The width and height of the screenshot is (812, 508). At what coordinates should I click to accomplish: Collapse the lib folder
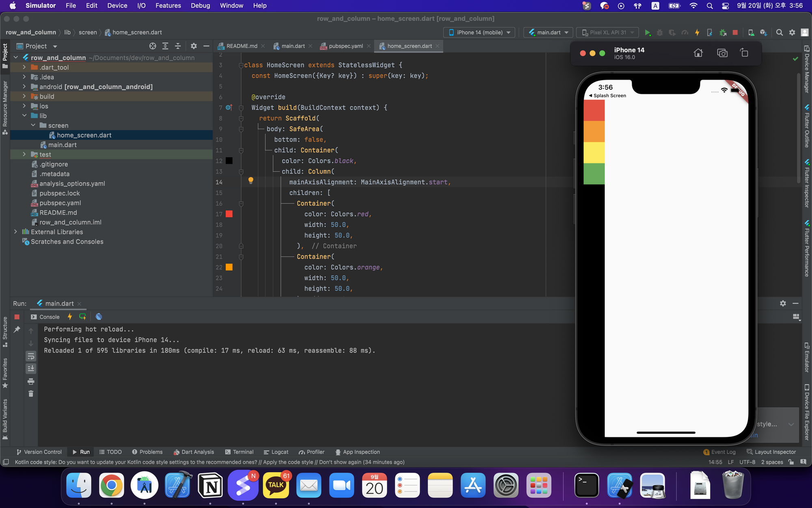click(24, 116)
